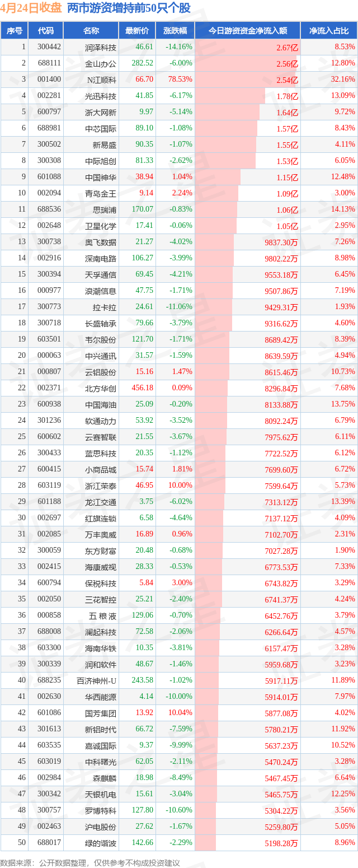
Task: Select stock name 百济神州-U
Action: point(97,680)
